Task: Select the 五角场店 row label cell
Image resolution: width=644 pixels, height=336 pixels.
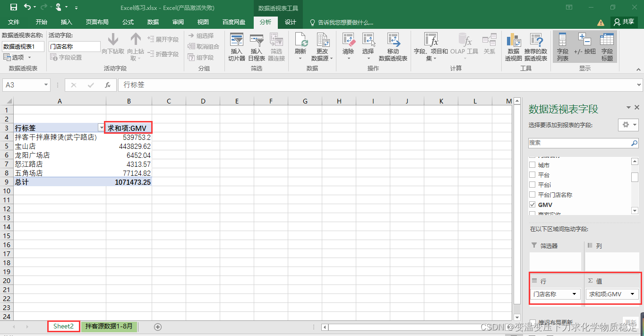Action: [x=60, y=173]
